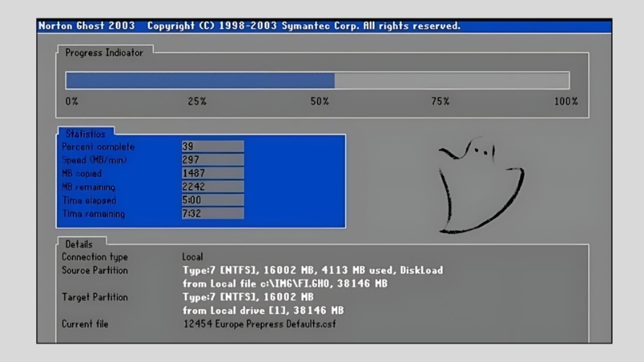Click the 50% progress scale mark
Image resolution: width=644 pixels, height=362 pixels.
click(320, 101)
